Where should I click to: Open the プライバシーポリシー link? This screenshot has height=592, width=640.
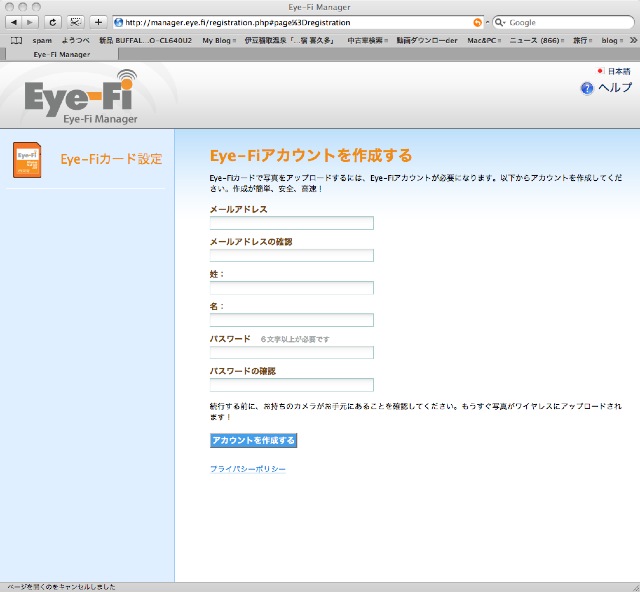[248, 469]
